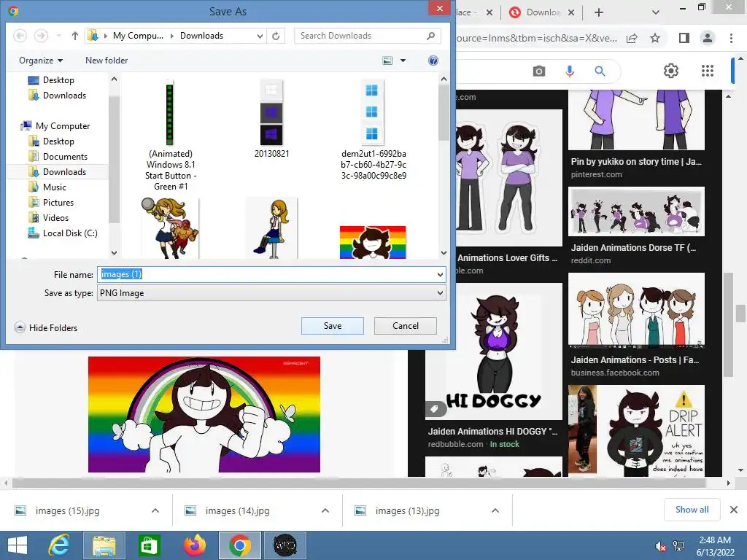Open images (15).jpg download options chevron
747x560 pixels.
point(155,510)
